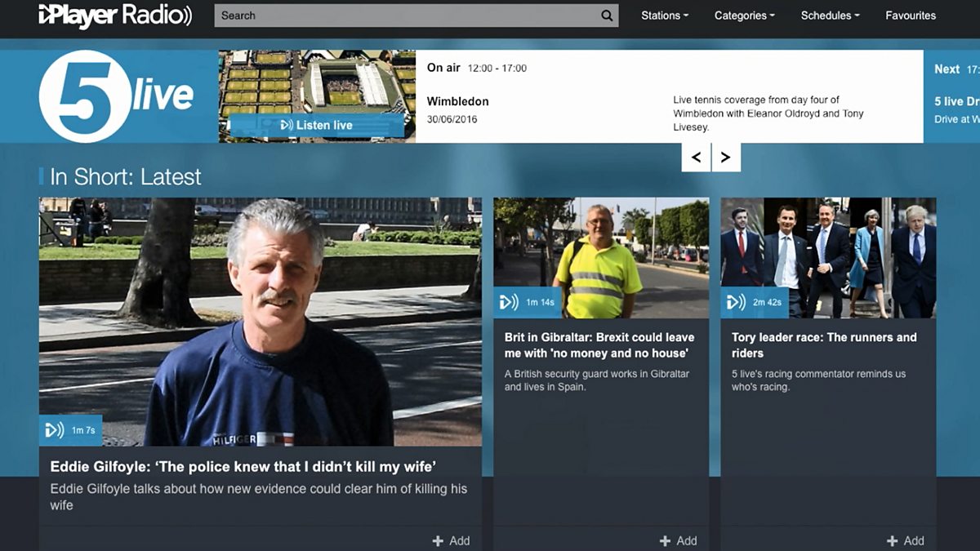Add Brit in Gibraltar clip to favourites

point(678,540)
